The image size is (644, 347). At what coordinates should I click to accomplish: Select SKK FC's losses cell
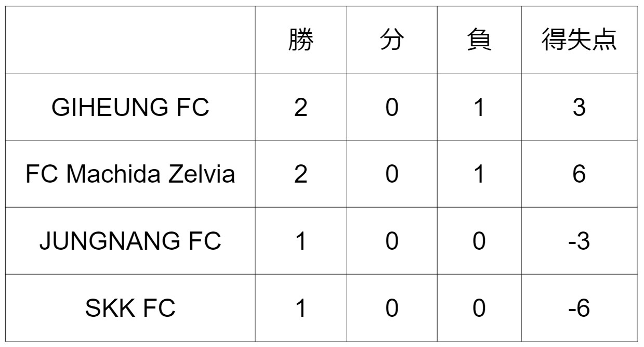479,308
